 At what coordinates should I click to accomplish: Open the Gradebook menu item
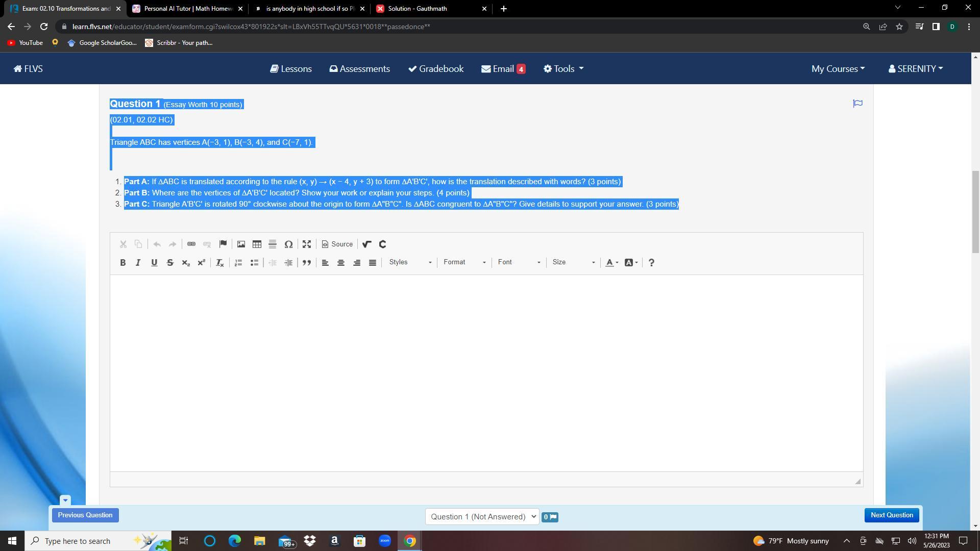tap(436, 69)
